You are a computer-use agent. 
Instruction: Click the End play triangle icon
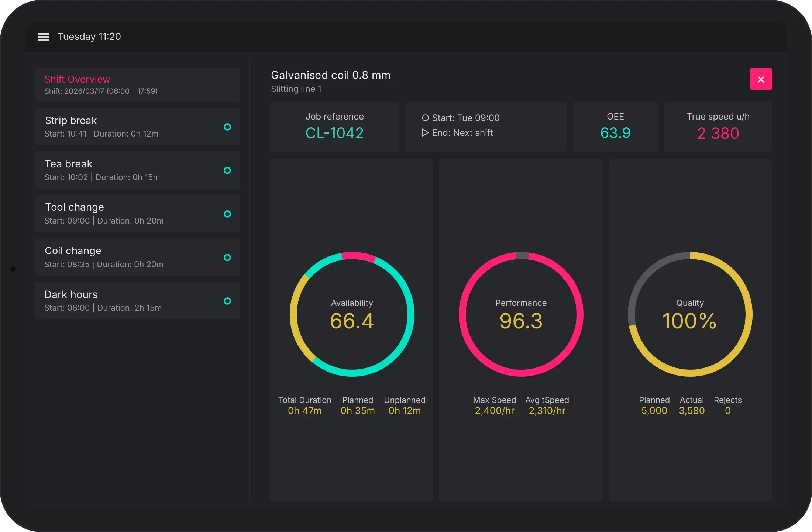(425, 133)
